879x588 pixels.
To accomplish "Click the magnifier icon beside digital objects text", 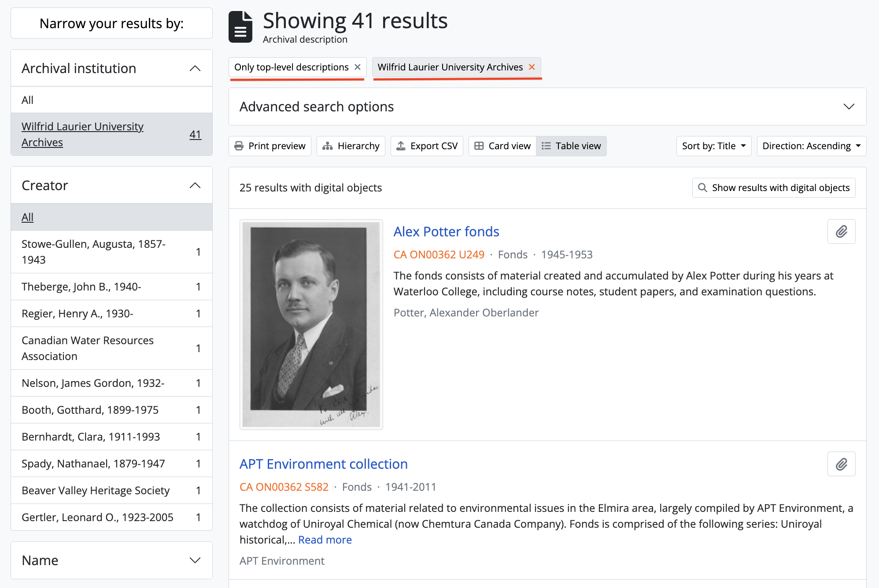I will pos(703,187).
